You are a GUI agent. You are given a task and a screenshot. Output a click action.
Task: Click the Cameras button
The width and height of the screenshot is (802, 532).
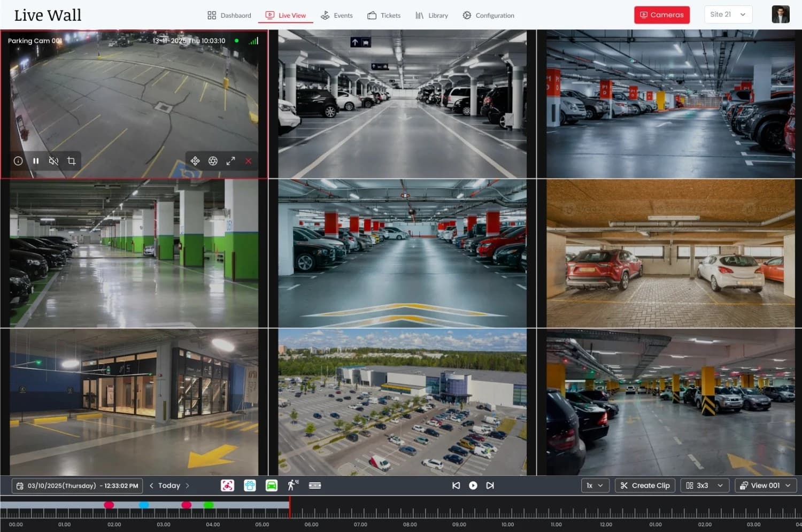661,14
